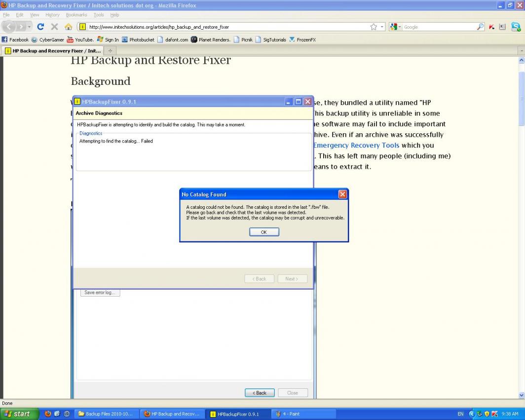Click the yellow security shield tray icon

pos(487,414)
